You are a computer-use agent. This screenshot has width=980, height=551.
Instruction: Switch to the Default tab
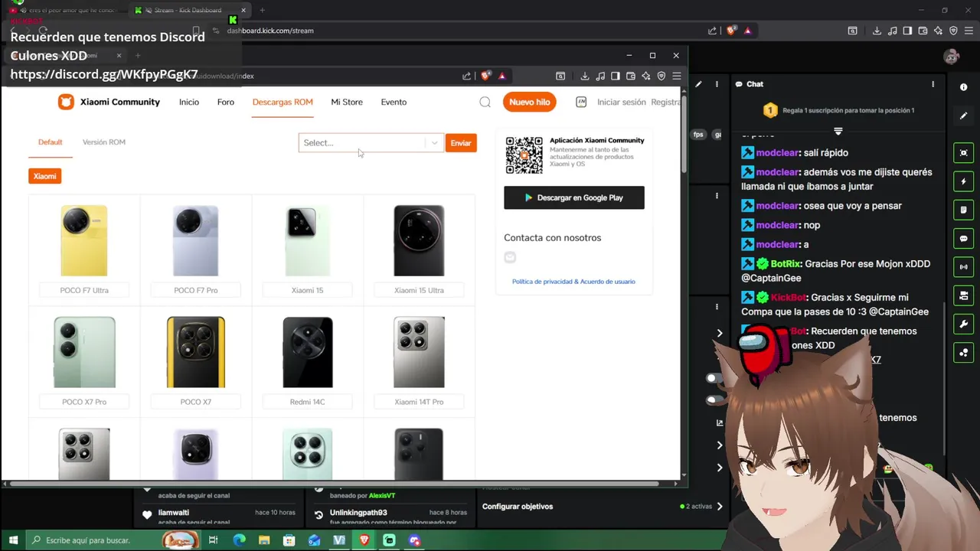pos(51,142)
